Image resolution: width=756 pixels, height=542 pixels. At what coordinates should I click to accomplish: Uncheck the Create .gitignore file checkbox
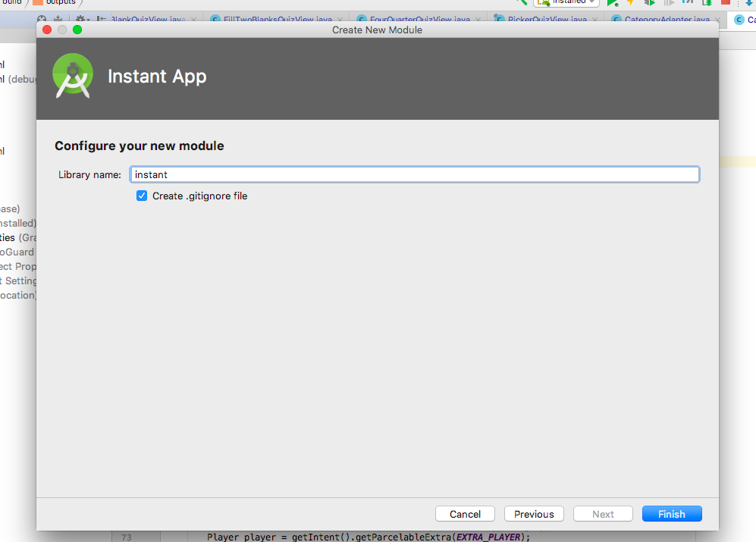[142, 196]
